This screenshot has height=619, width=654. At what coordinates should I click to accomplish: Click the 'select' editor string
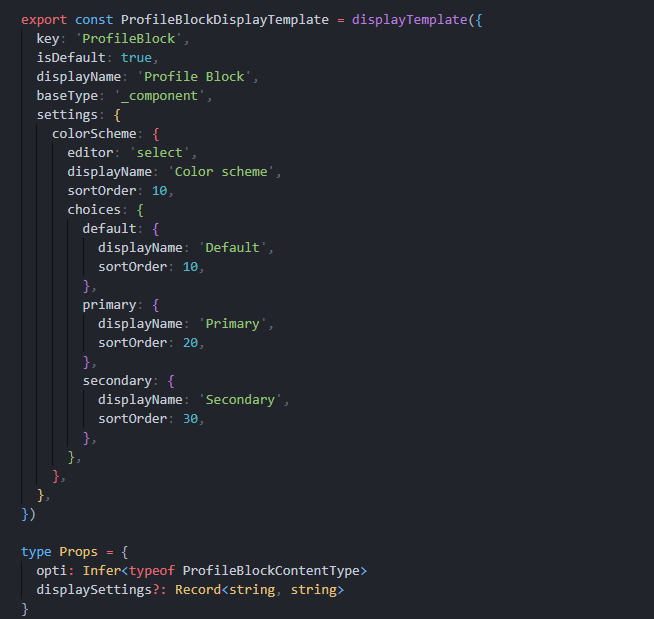point(159,153)
